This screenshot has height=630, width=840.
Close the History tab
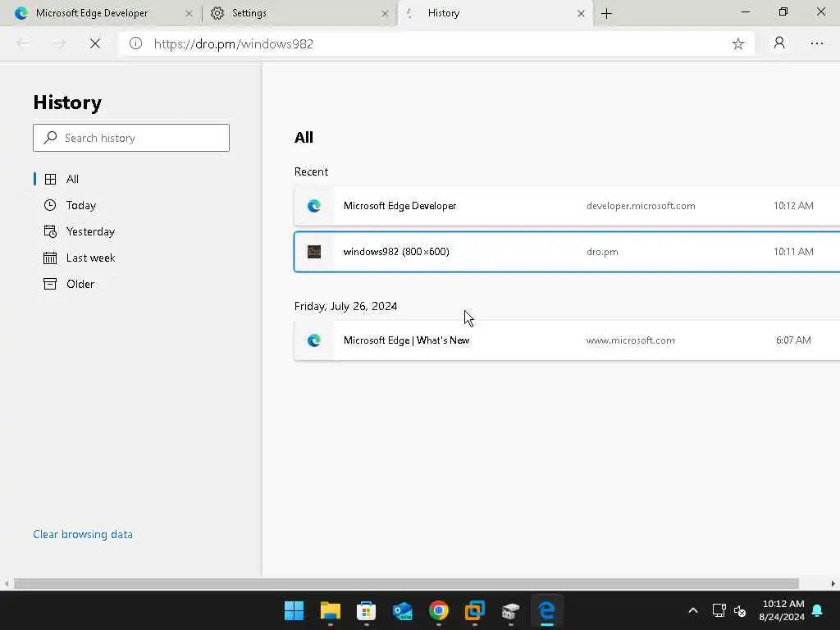(581, 13)
